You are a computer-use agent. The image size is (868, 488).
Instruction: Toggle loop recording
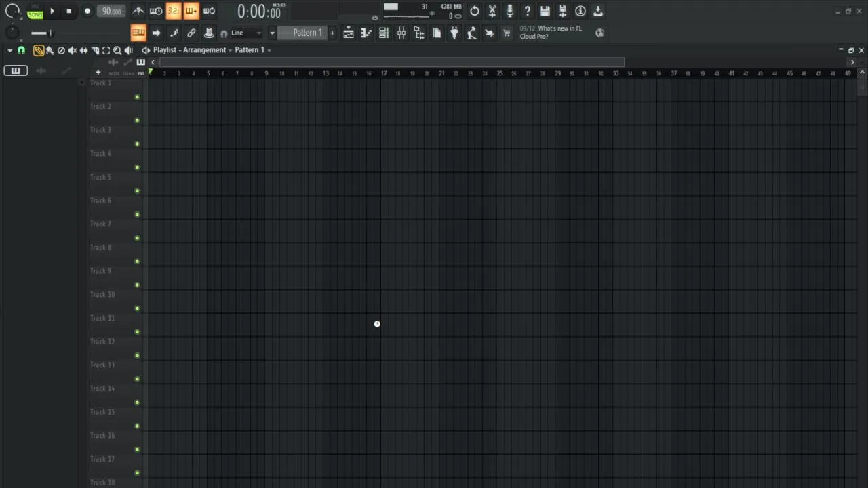click(x=209, y=11)
